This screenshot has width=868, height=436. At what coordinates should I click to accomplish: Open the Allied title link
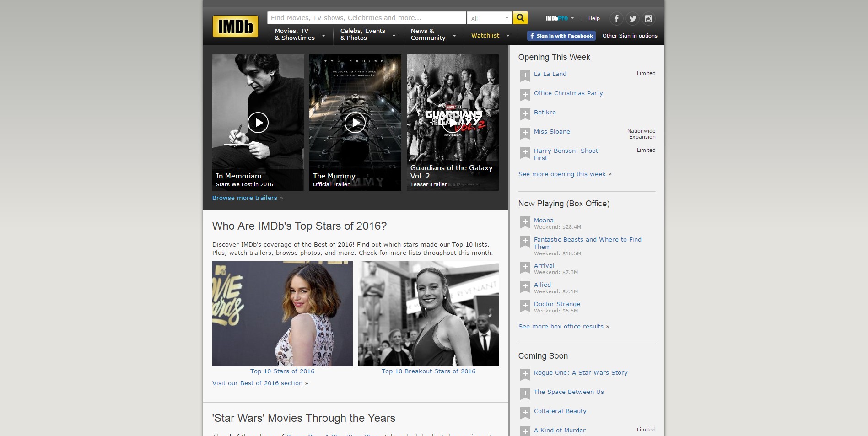click(x=542, y=285)
